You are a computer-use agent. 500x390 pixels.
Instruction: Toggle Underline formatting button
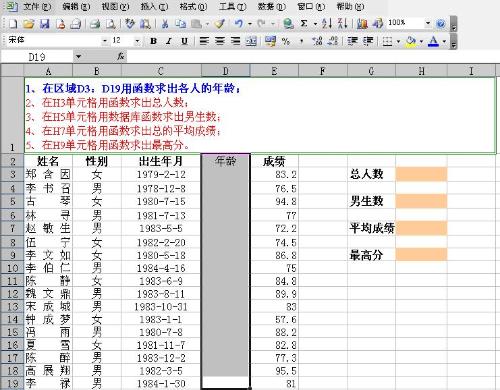(184, 41)
